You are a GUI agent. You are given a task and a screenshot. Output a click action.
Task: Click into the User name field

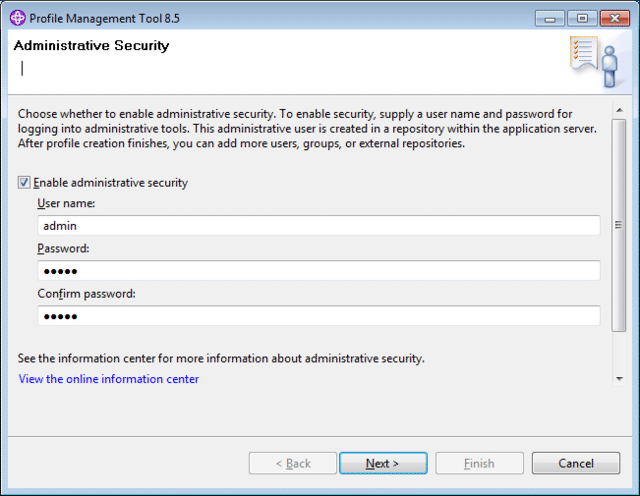tap(318, 226)
